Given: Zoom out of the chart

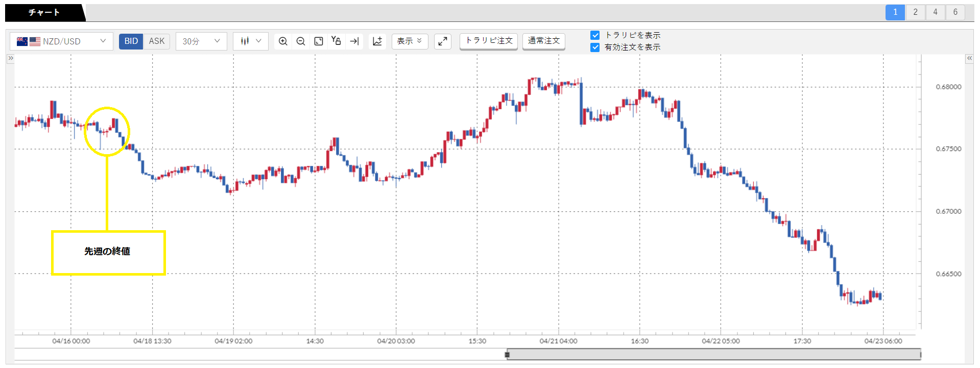Looking at the screenshot, I should pyautogui.click(x=301, y=41).
